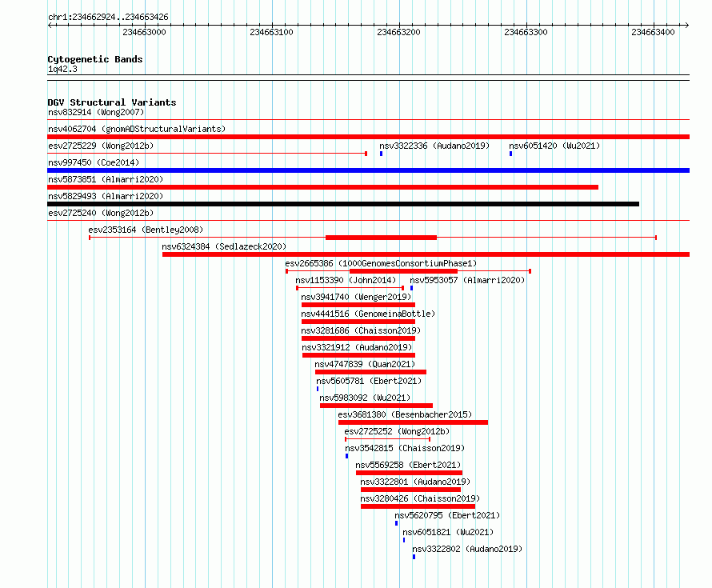Click the right arrow of the ruler
This screenshot has width=712, height=588.
point(686,25)
